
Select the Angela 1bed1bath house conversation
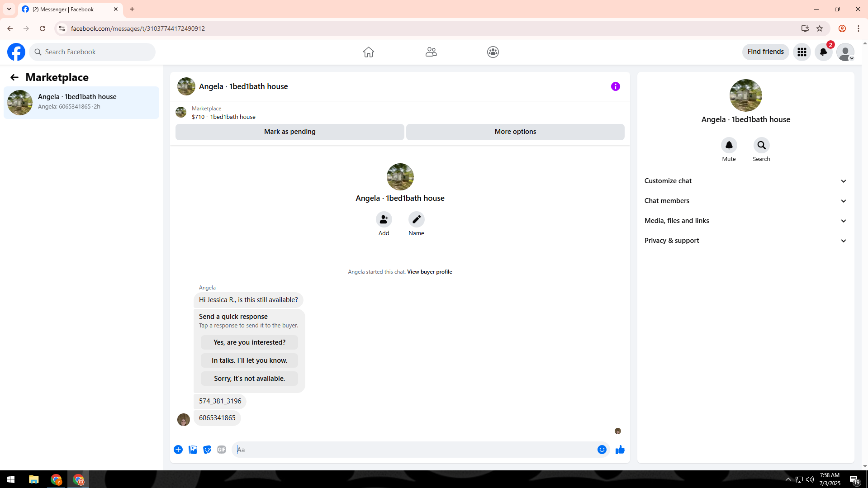click(x=81, y=102)
